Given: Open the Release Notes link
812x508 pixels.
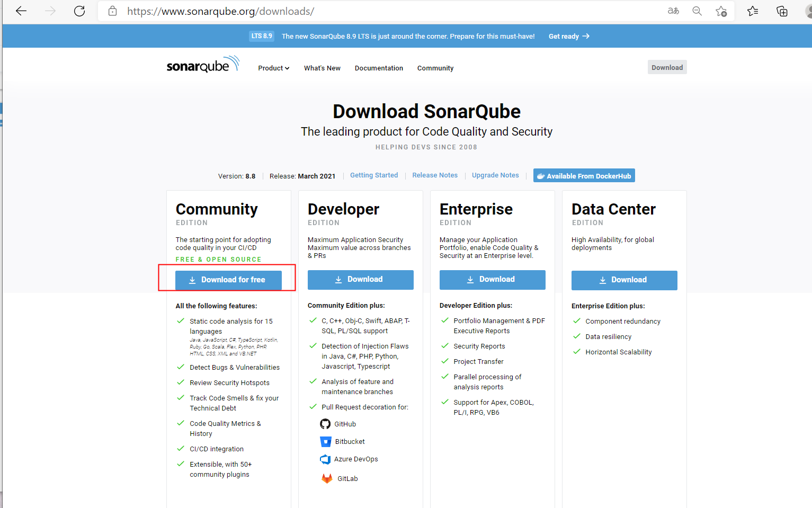Looking at the screenshot, I should click(x=435, y=175).
